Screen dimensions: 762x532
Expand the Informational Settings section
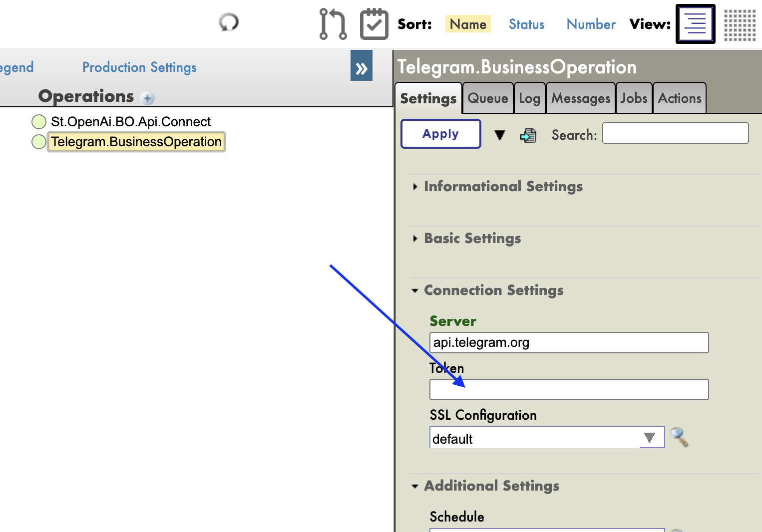click(503, 187)
